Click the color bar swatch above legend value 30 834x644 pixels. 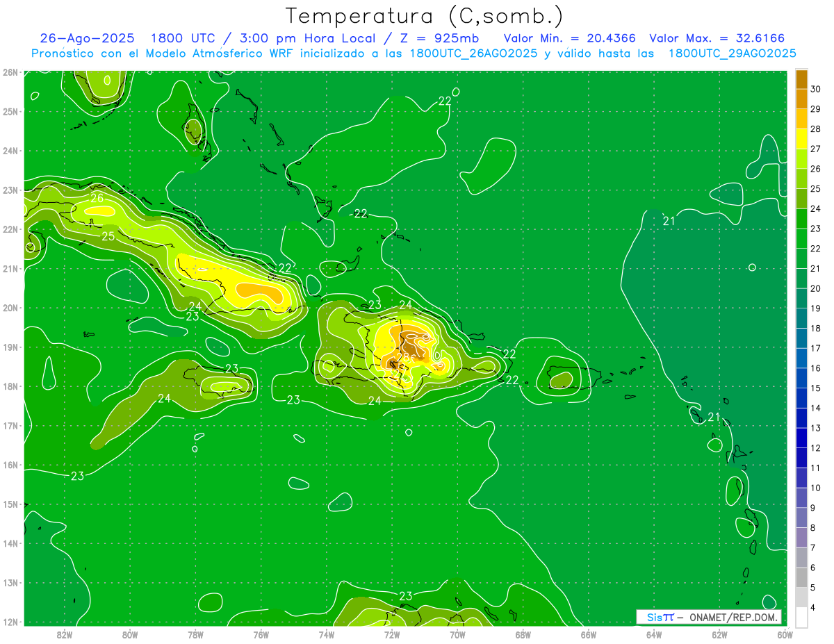pos(801,79)
